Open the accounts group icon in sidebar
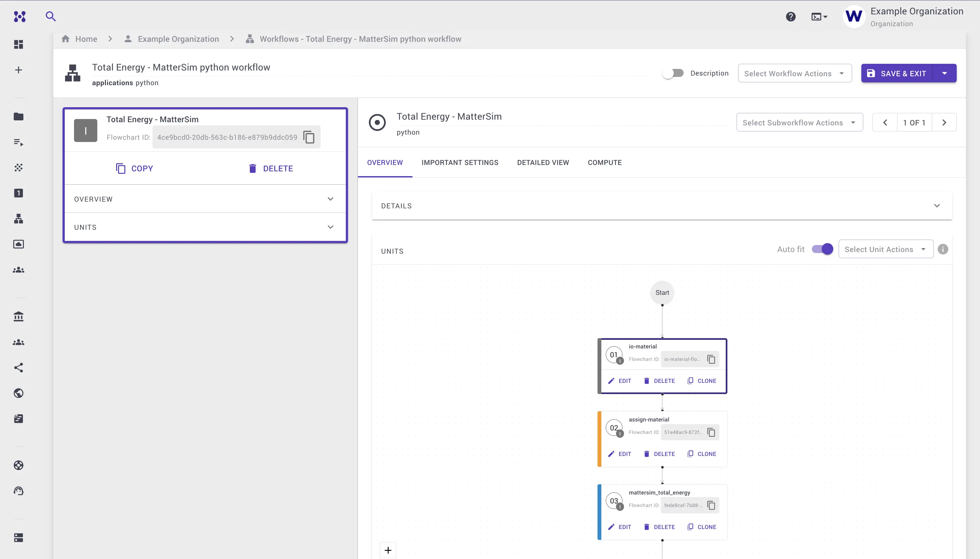Screen dimensions: 980x559 [x=19, y=270]
